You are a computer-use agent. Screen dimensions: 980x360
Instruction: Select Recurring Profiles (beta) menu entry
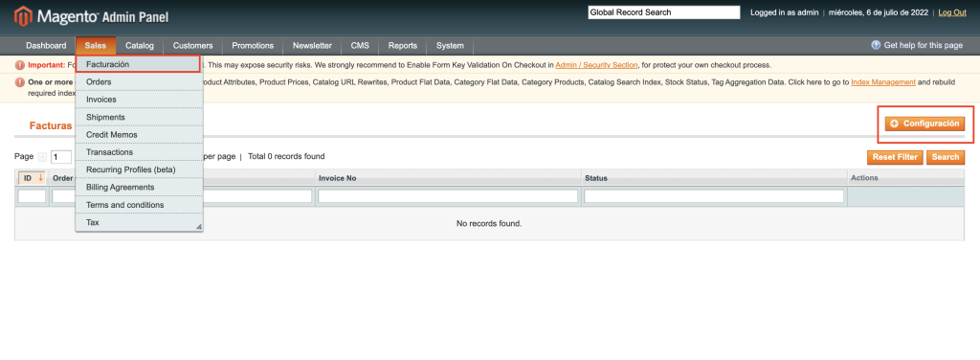click(139, 169)
